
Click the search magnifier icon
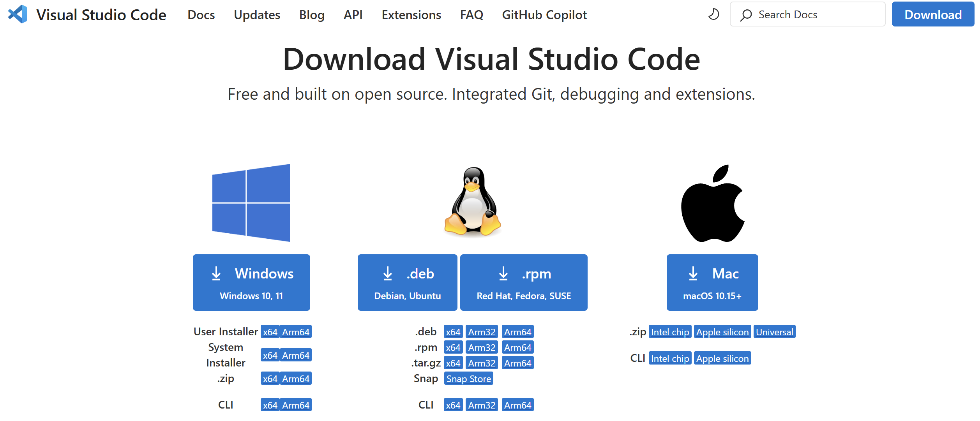coord(746,15)
